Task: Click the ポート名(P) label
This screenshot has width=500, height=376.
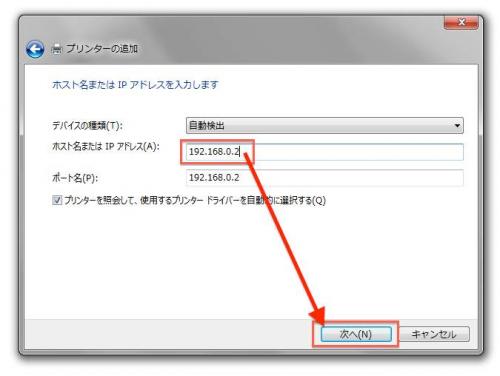Action: pos(75,178)
